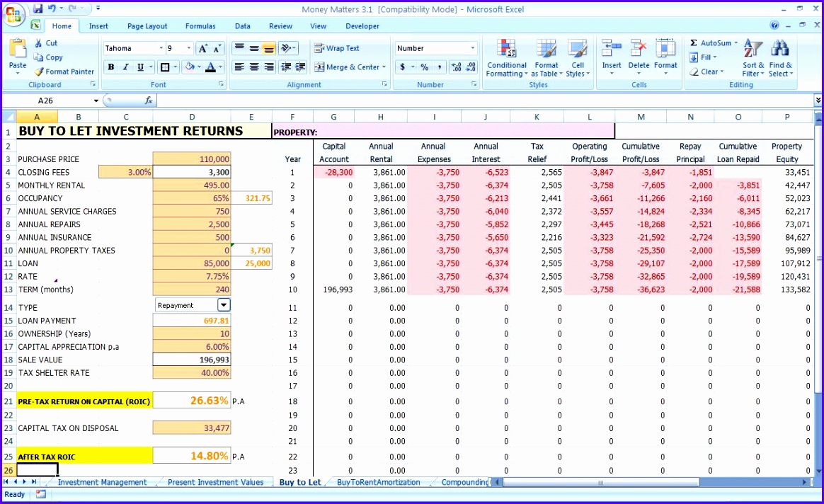Open the Repayment TYPE dropdown

click(x=223, y=305)
